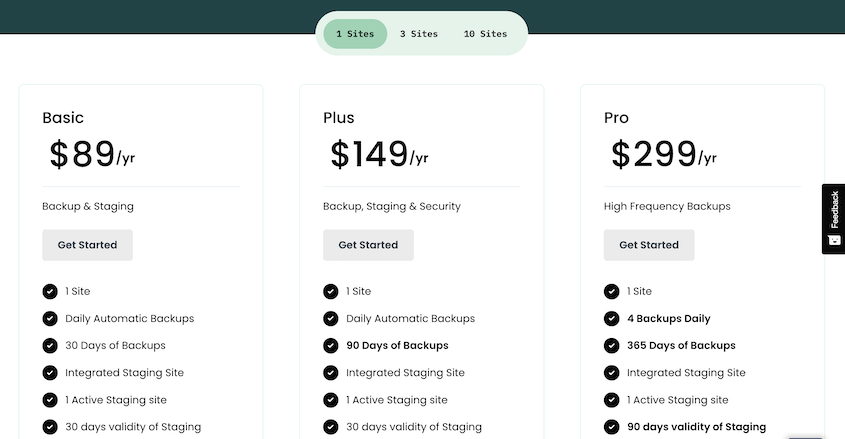This screenshot has height=439, width=845.
Task: Click the Pro plan heading
Action: pos(617,117)
